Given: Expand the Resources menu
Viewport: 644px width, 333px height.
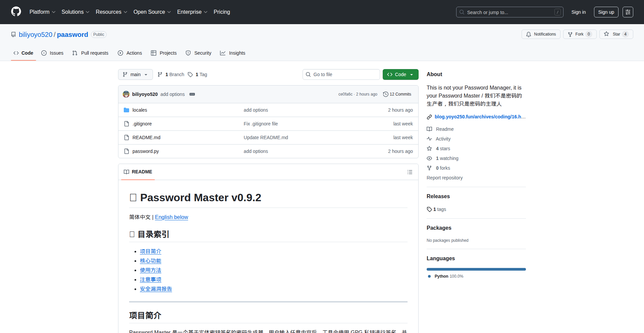Looking at the screenshot, I should point(111,12).
